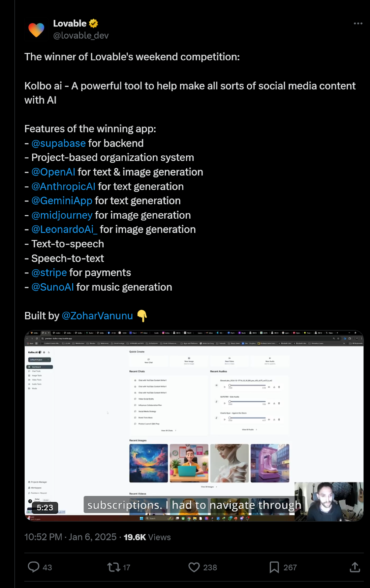The image size is (370, 588).
Task: Open the @supabase mention link
Action: pos(58,143)
